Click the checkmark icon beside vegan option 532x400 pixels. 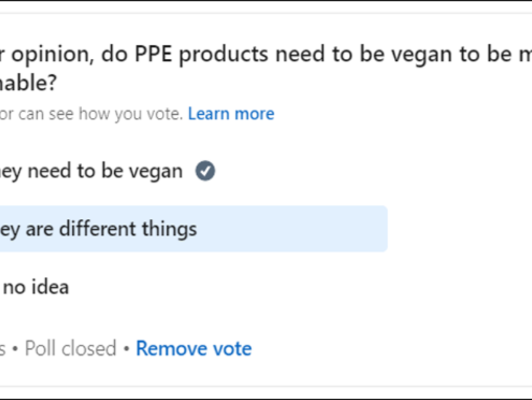pos(206,172)
